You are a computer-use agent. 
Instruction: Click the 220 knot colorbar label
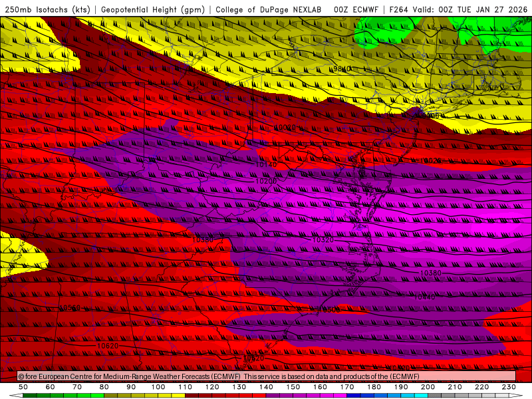(481, 387)
